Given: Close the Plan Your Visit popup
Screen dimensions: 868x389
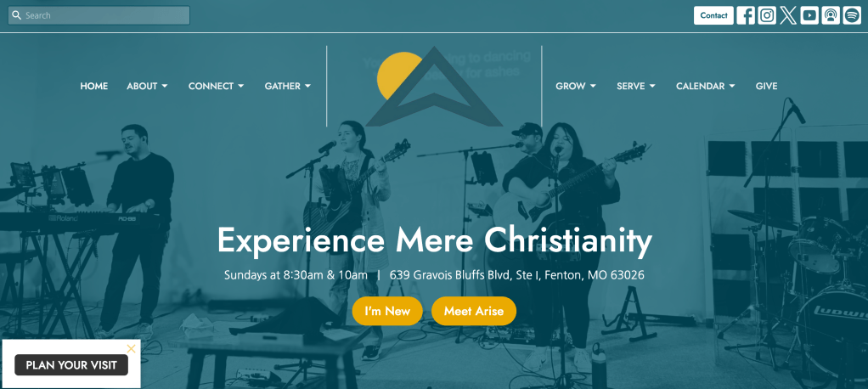Looking at the screenshot, I should click(x=131, y=348).
